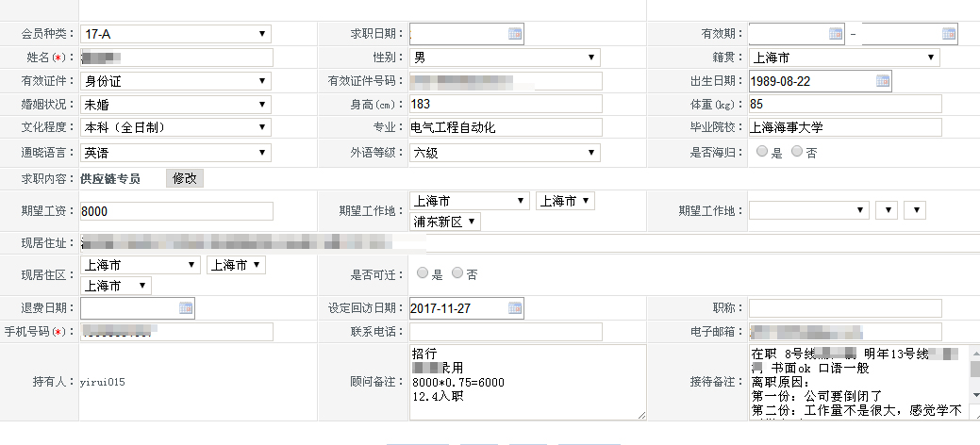Select 是 radio for 是否海归
This screenshot has width=980, height=445.
tap(762, 151)
